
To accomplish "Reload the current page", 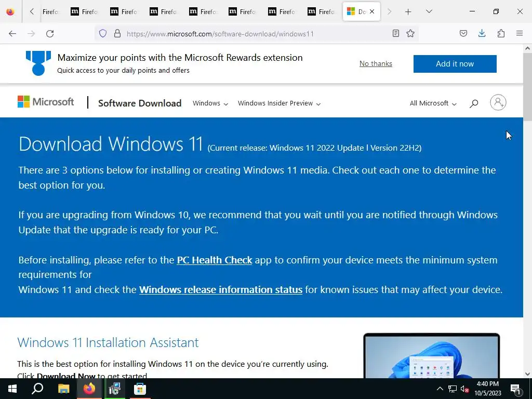I will [50, 34].
